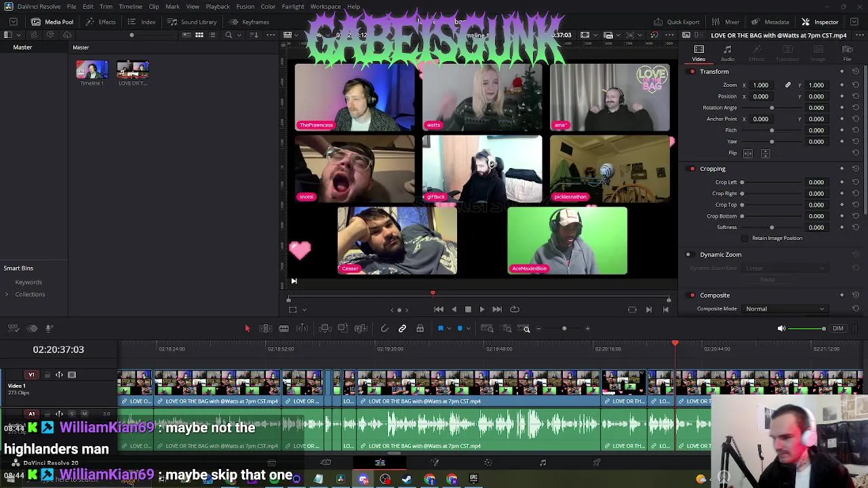Play the viewer in reverse
This screenshot has width=868, height=488.
click(x=454, y=309)
